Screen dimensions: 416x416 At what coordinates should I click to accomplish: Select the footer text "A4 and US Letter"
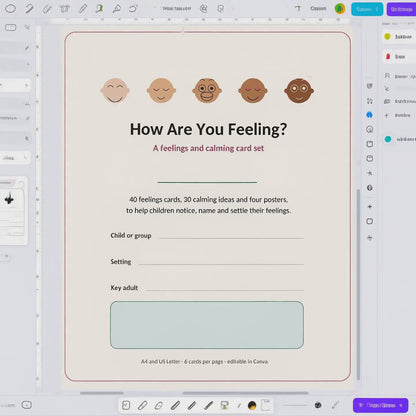(x=160, y=362)
